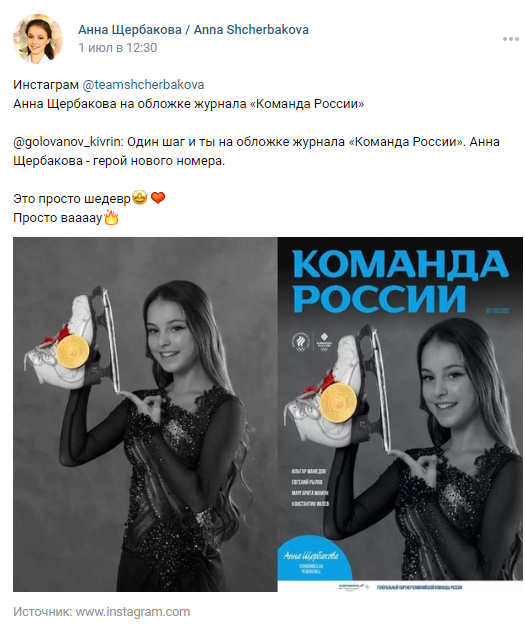Image resolution: width=525 pixels, height=624 pixels.
Task: Click the blue КОМАНДА РОССИИ cover headline
Action: coord(399,281)
